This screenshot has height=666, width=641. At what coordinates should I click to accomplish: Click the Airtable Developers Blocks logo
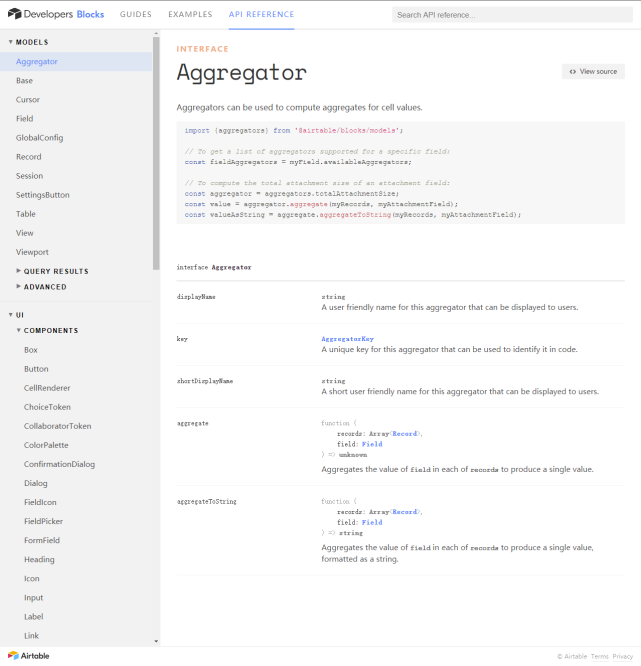[56, 14]
